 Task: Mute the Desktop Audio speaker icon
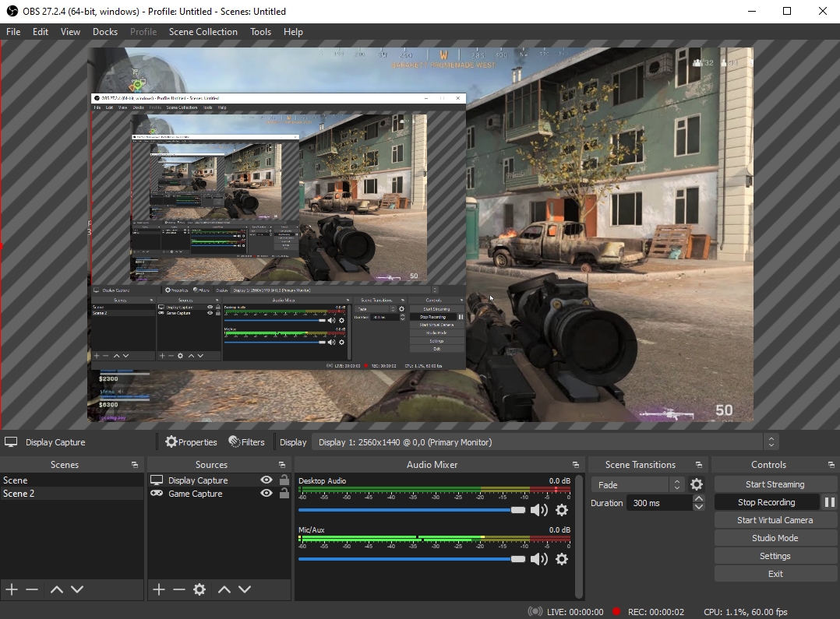coord(538,510)
